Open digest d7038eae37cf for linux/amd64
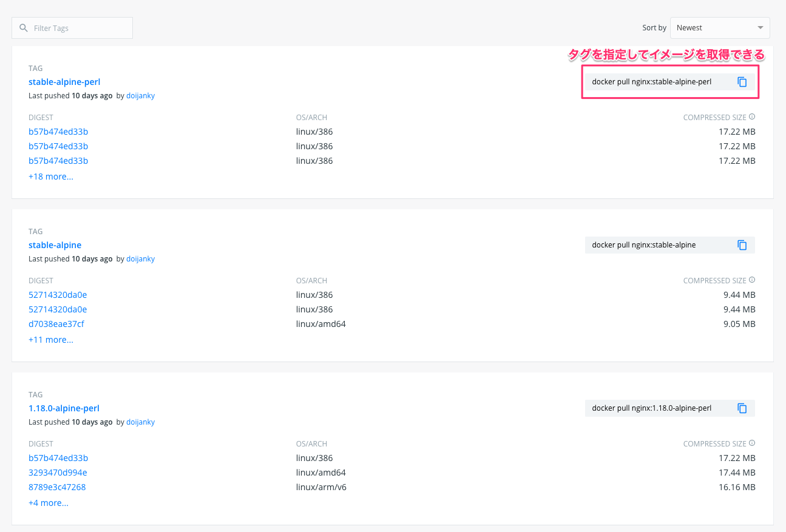786x532 pixels. coord(56,324)
